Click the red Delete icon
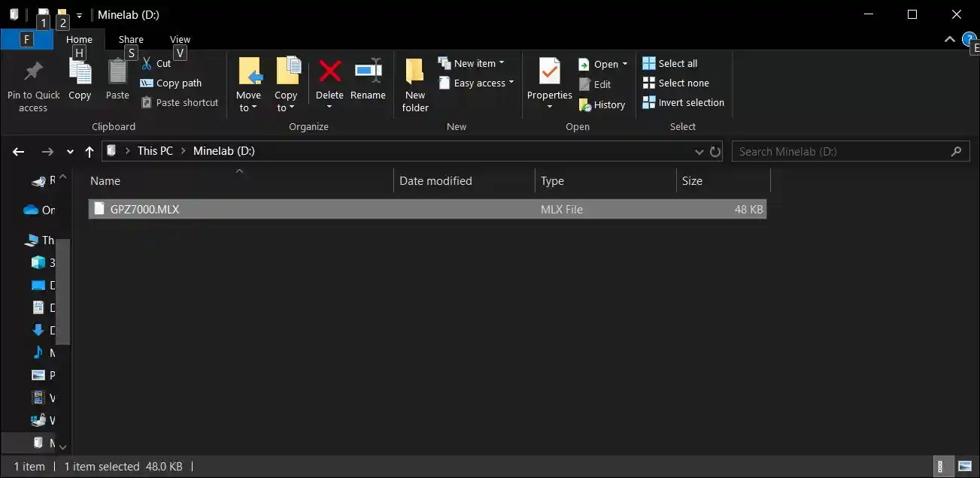The image size is (980, 478). (x=329, y=71)
